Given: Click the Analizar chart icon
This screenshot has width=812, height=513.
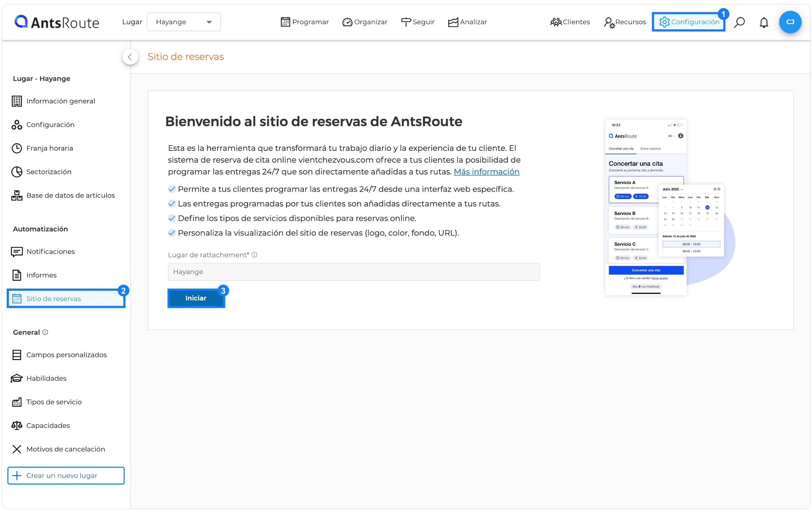Looking at the screenshot, I should 453,22.
